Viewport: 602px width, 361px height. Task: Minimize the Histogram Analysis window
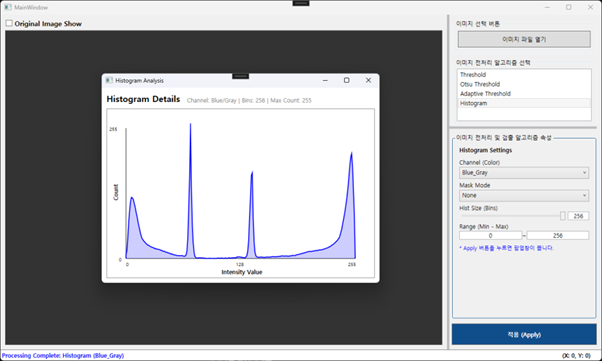325,80
